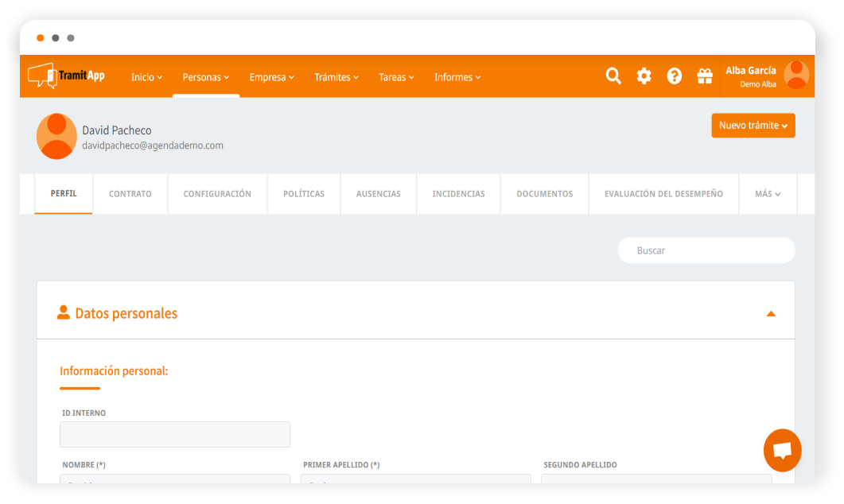Screen dimensions: 844x504
Task: Switch to the Contrato tab
Action: (x=130, y=194)
